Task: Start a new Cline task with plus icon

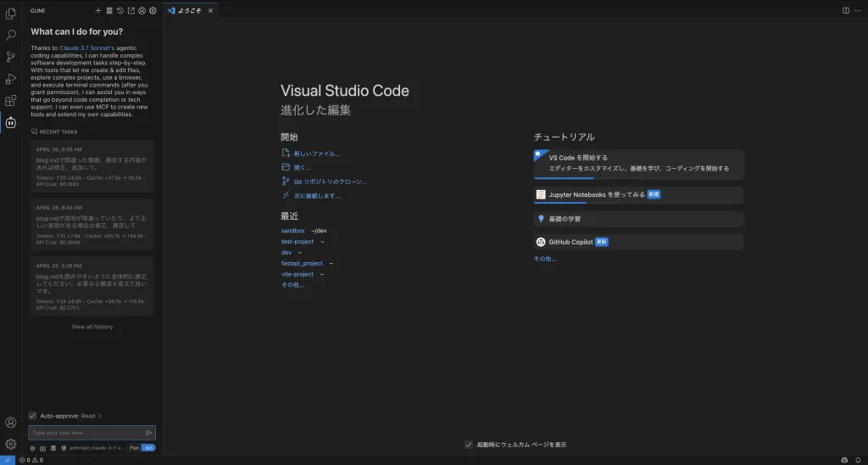Action: click(x=98, y=10)
